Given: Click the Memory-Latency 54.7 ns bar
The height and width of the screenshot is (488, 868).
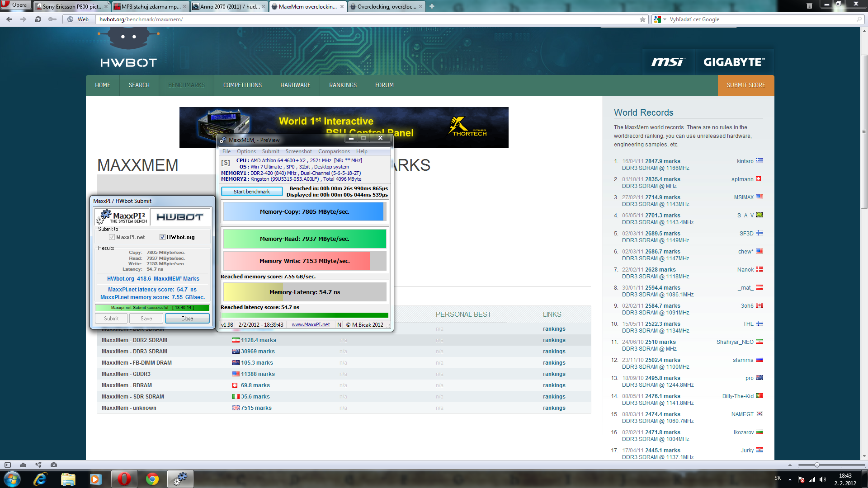Looking at the screenshot, I should pyautogui.click(x=304, y=292).
